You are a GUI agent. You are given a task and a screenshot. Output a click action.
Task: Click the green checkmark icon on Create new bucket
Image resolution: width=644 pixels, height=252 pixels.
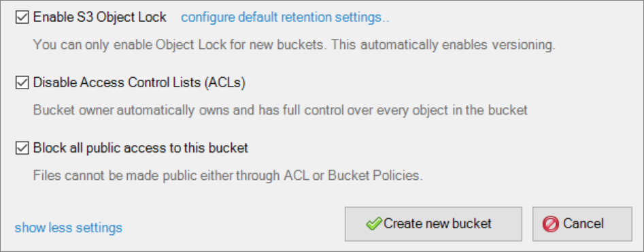click(374, 224)
